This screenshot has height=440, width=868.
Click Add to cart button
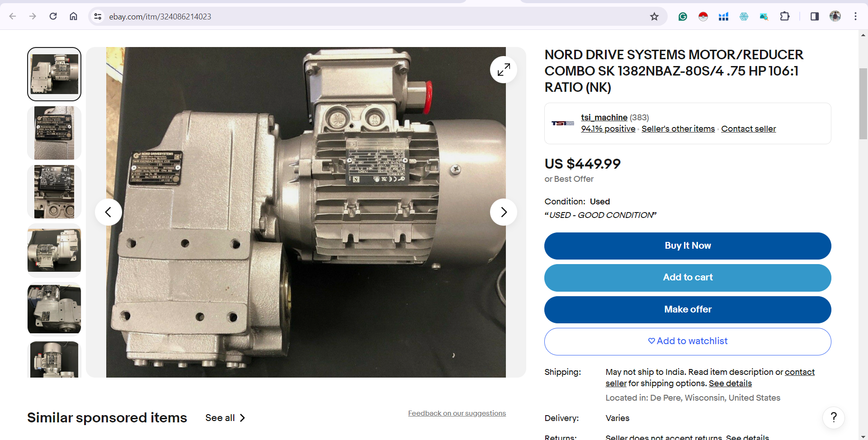click(x=688, y=278)
